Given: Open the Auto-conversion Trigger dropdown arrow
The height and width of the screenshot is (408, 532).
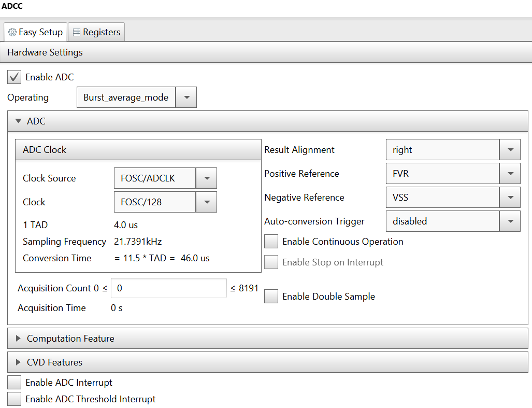Looking at the screenshot, I should 510,221.
